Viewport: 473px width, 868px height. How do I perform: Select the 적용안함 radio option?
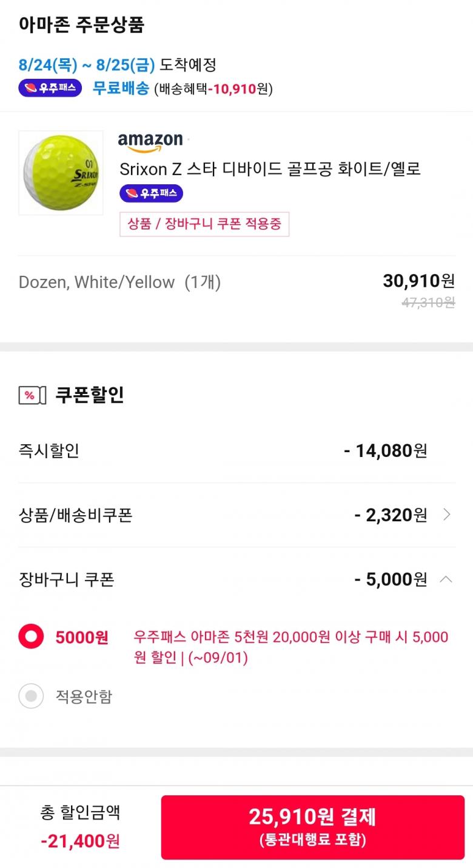pos(31,696)
